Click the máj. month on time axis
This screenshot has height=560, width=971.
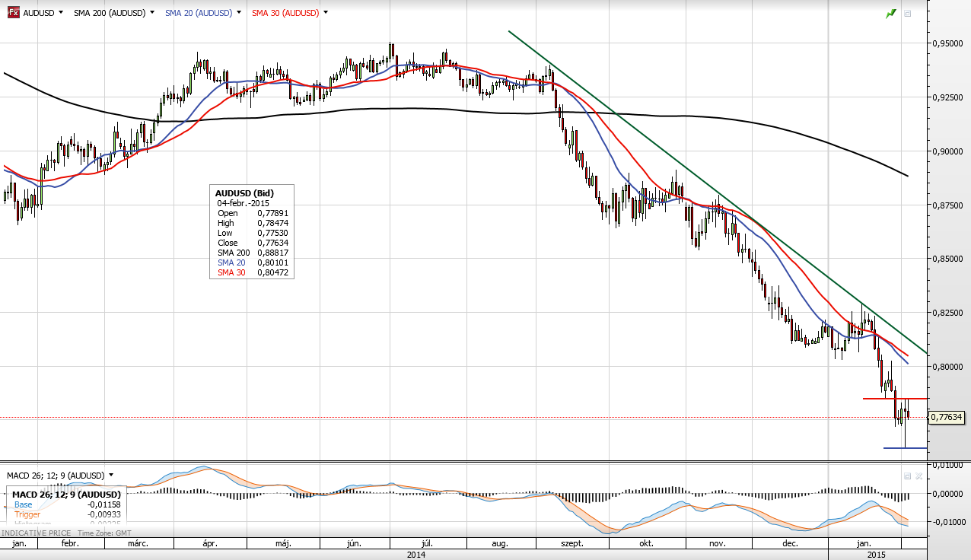[x=284, y=544]
